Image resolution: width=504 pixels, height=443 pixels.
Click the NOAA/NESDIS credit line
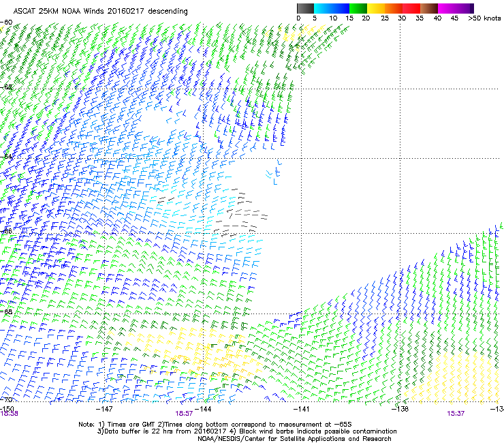tap(294, 439)
